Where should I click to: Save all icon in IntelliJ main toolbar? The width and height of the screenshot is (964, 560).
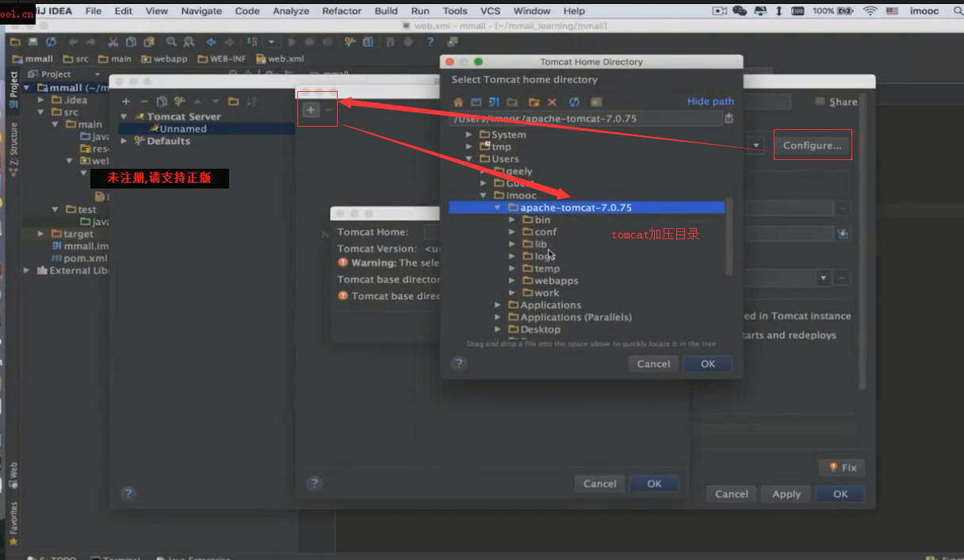(33, 42)
